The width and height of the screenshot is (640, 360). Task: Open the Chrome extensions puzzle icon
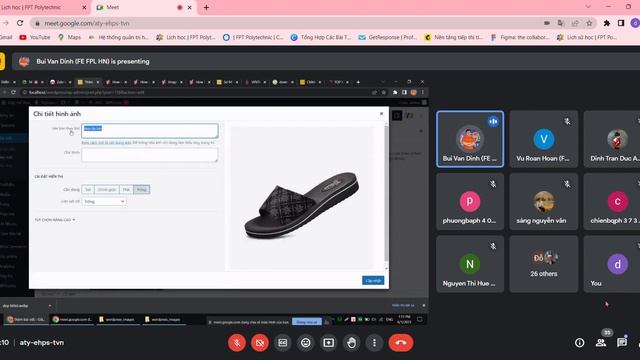tap(607, 23)
